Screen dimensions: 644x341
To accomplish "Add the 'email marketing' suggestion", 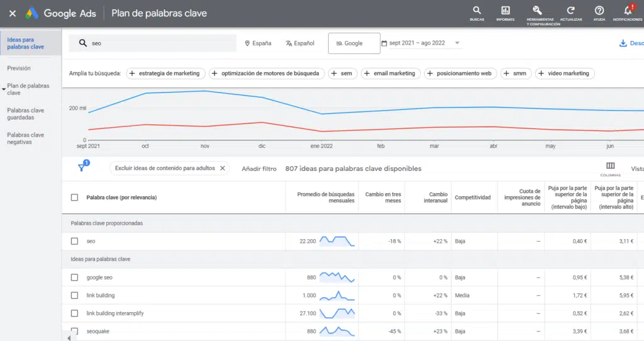I will click(x=391, y=73).
